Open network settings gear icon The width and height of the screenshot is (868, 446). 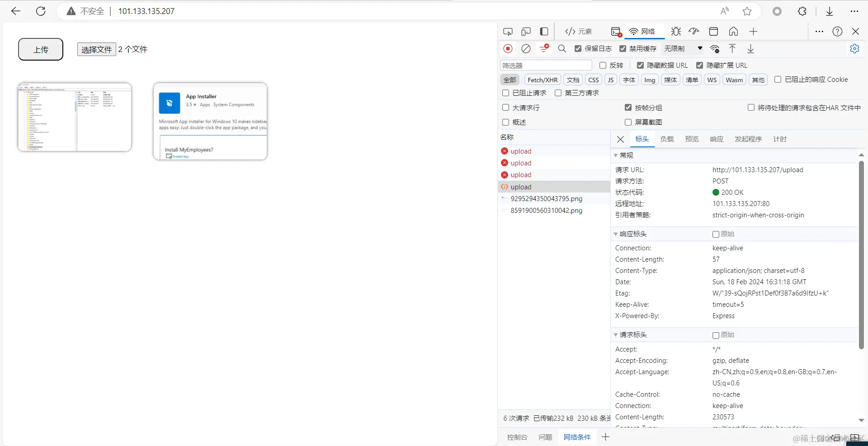tap(854, 48)
